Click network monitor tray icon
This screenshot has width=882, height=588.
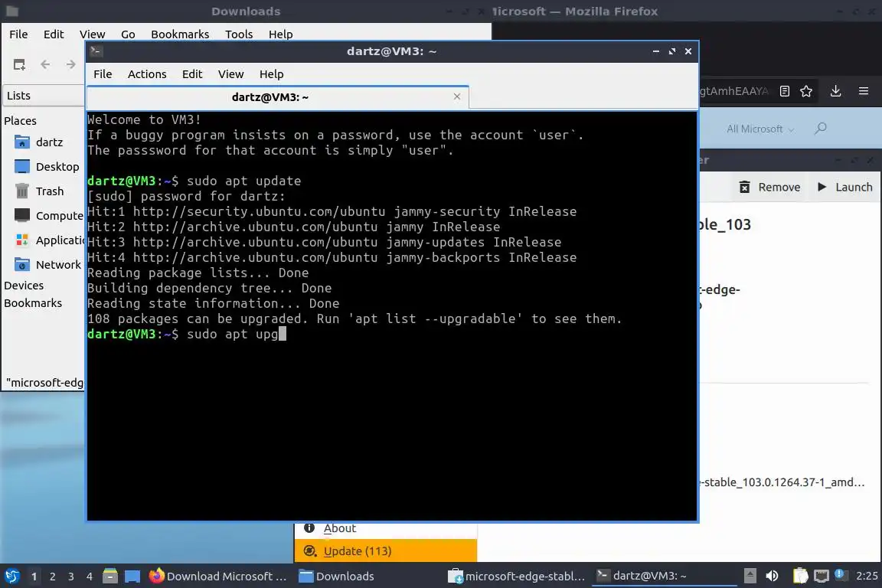(x=822, y=577)
